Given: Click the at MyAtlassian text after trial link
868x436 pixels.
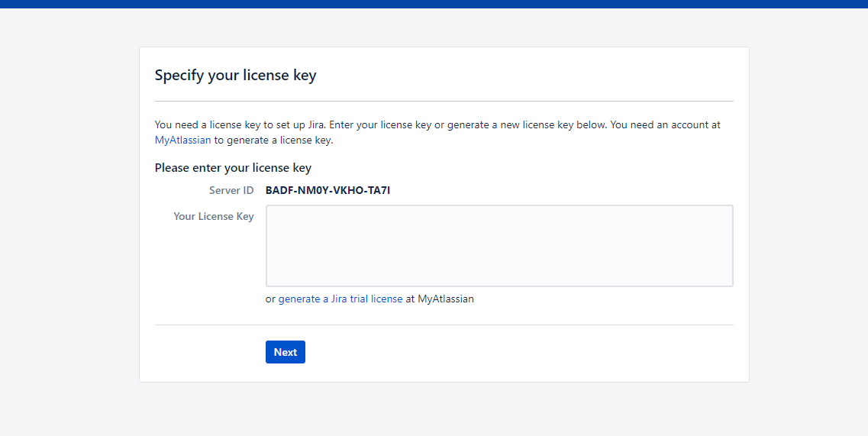Looking at the screenshot, I should [440, 299].
